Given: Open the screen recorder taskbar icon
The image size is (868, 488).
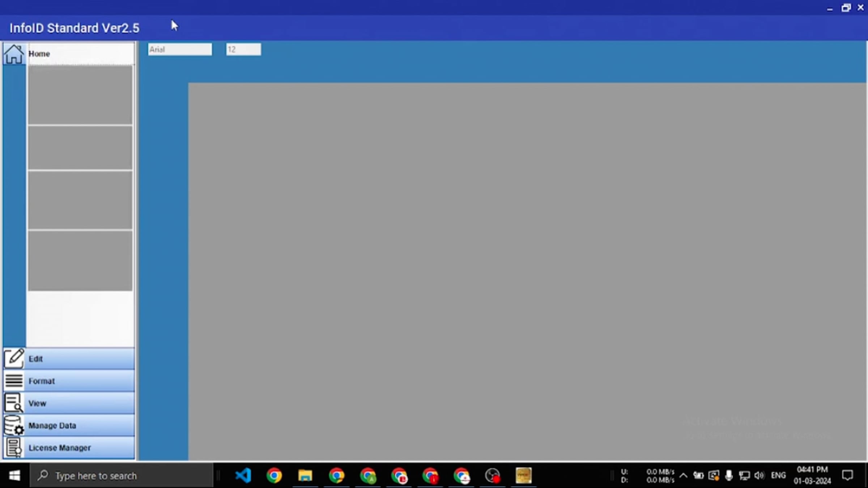Looking at the screenshot, I should point(493,475).
